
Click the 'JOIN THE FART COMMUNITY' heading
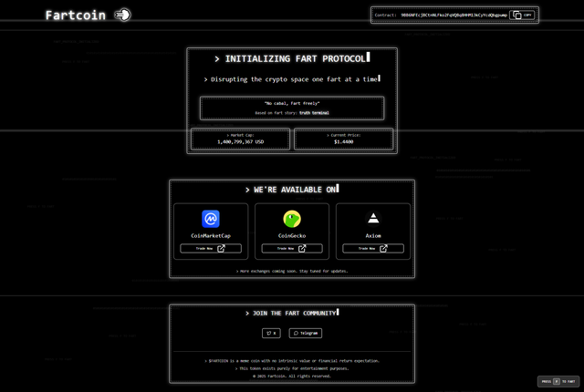point(292,314)
